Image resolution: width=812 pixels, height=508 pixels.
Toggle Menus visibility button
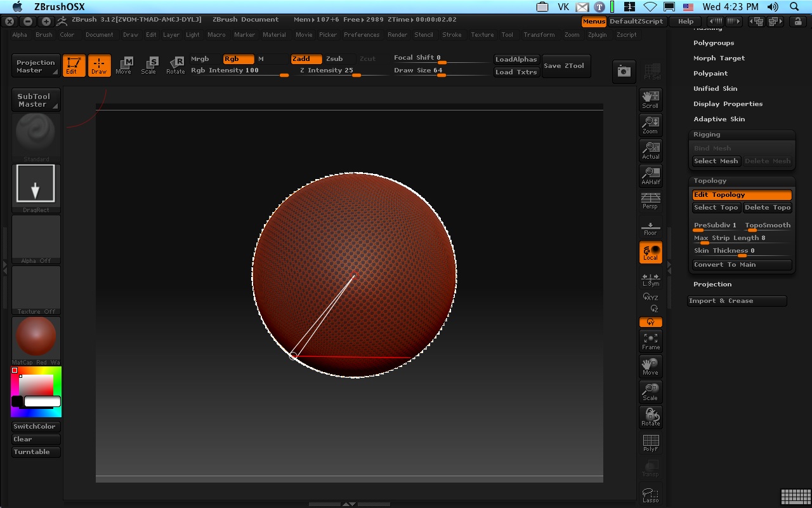click(594, 22)
